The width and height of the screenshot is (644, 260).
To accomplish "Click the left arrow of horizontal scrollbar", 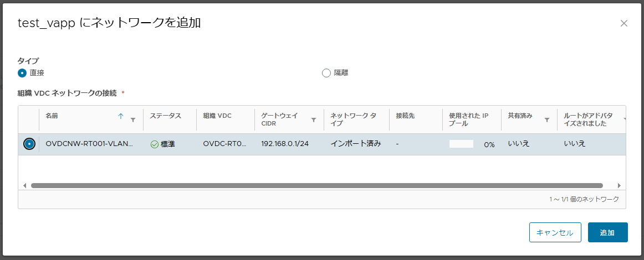I will click(x=24, y=185).
